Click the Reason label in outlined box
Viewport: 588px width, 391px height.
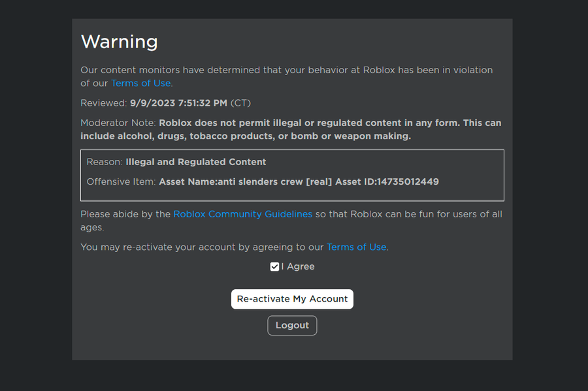tap(105, 162)
